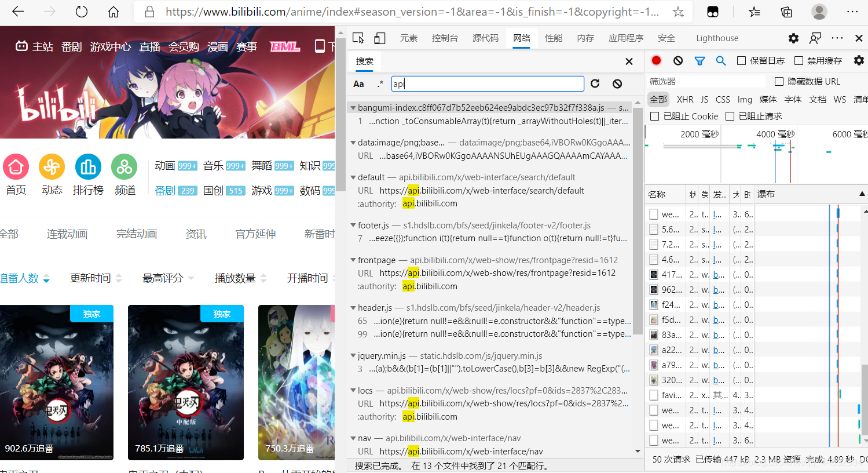Activate the inspect element picker
This screenshot has height=473, width=868.
(358, 38)
